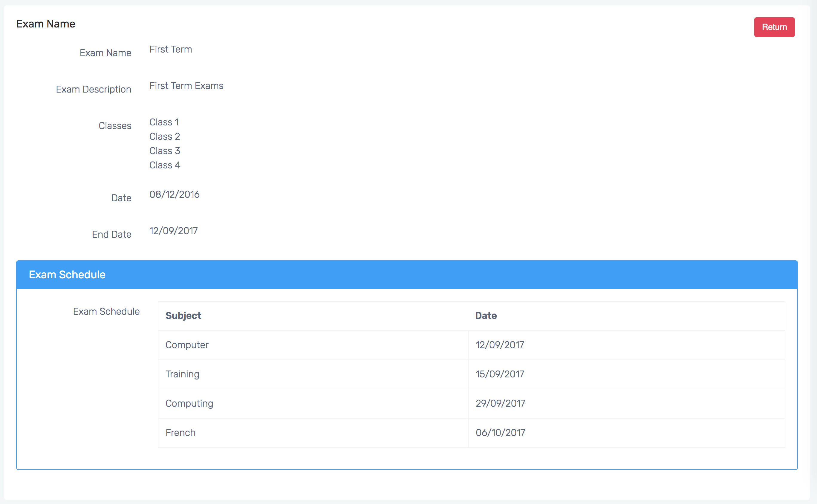Click the 29/09/2017 date cell
817x504 pixels.
coord(500,403)
